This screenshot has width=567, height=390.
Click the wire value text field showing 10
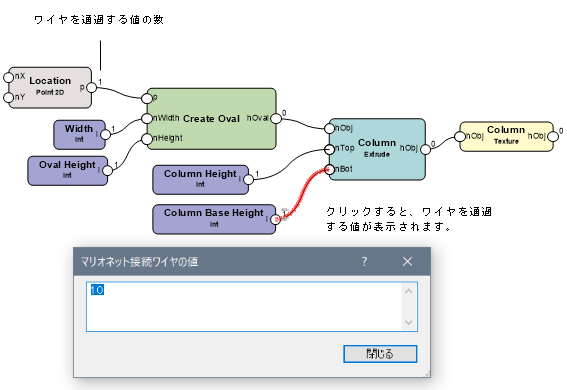tap(244, 307)
